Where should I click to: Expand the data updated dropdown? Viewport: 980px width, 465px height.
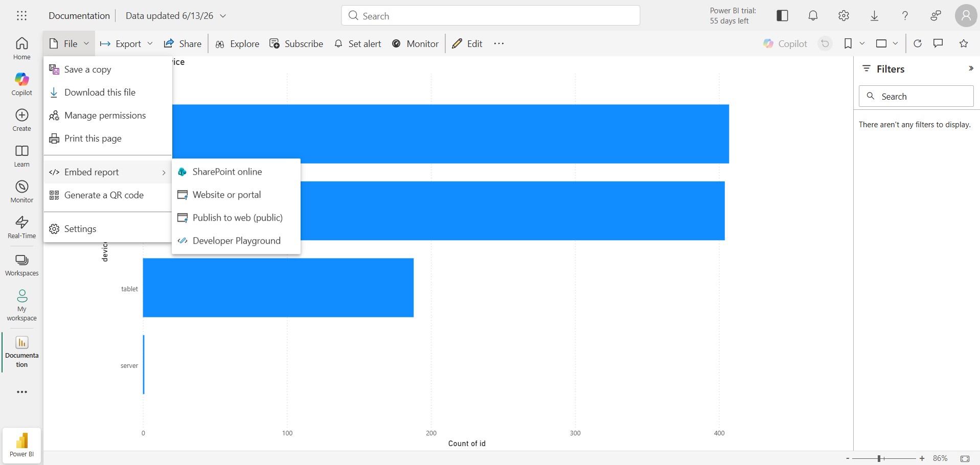coord(223,16)
